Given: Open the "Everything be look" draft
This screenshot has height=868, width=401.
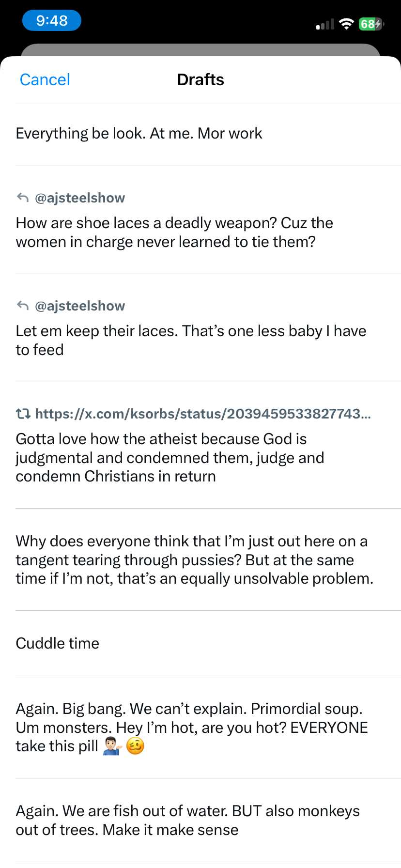Looking at the screenshot, I should click(x=139, y=133).
